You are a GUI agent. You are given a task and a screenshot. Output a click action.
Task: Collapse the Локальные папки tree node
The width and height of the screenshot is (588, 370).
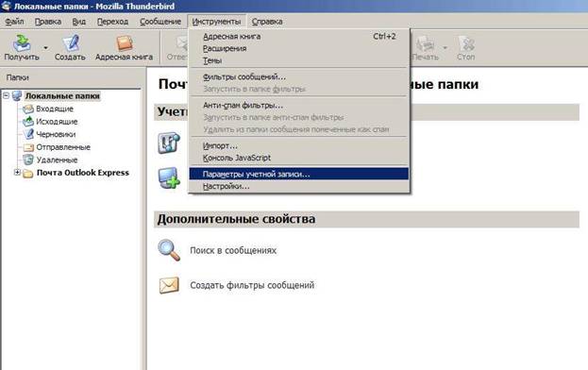[x=6, y=96]
